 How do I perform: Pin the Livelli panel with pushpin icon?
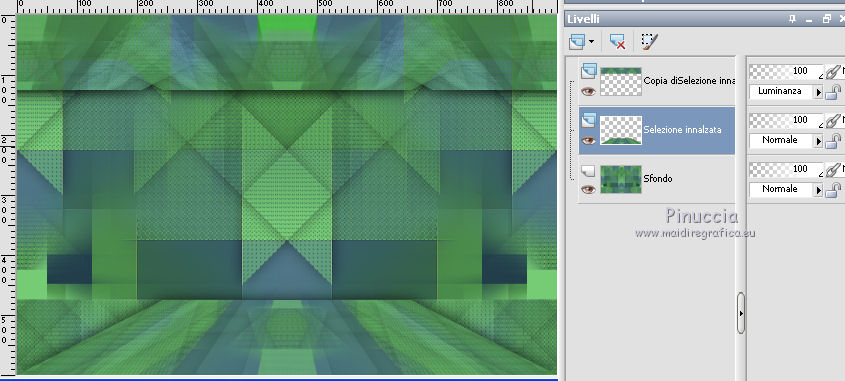[792, 19]
